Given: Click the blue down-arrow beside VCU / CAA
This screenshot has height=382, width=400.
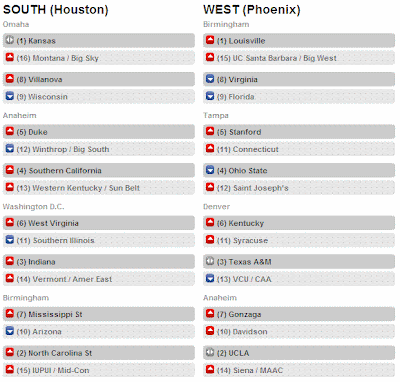Looking at the screenshot, I should click(210, 278).
